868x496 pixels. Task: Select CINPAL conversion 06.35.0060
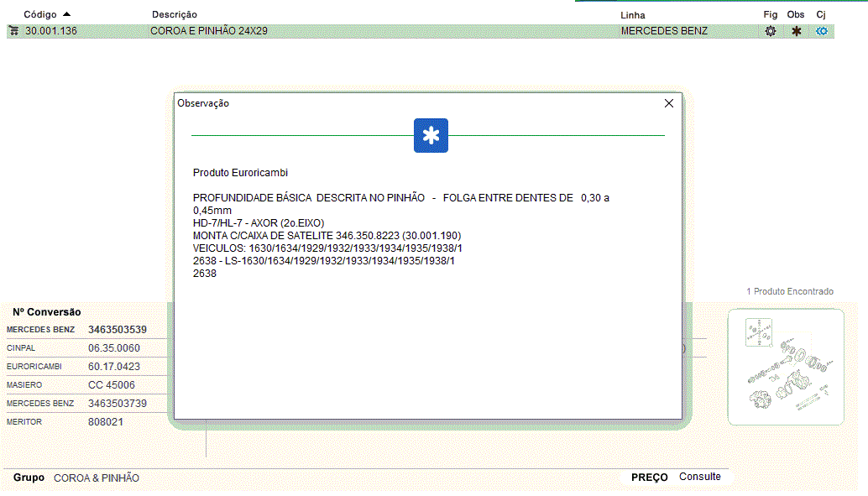[x=114, y=348]
